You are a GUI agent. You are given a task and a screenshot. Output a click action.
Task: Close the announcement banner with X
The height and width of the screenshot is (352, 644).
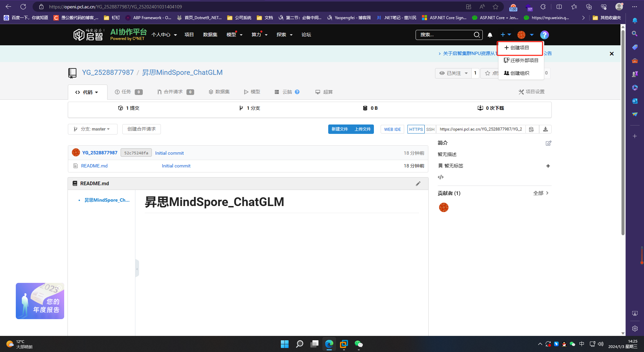(x=612, y=54)
